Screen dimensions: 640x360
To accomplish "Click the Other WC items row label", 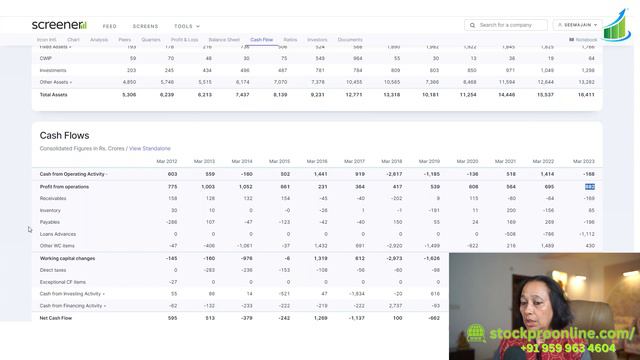I will tap(57, 246).
